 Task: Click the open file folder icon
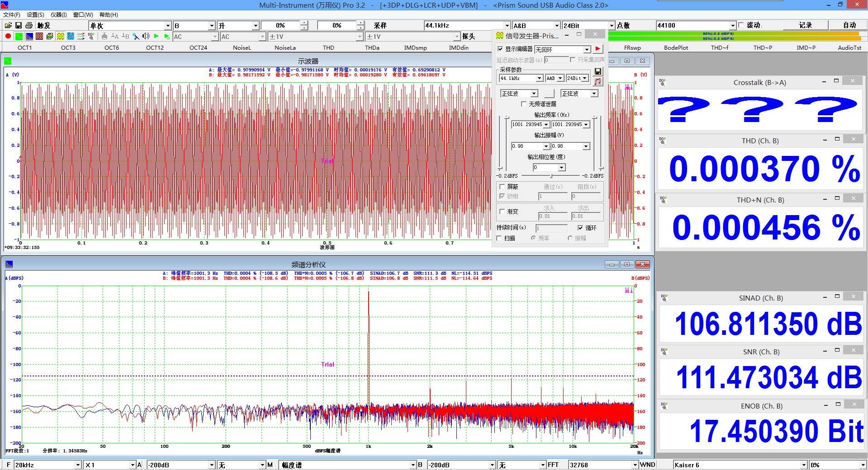(x=8, y=26)
